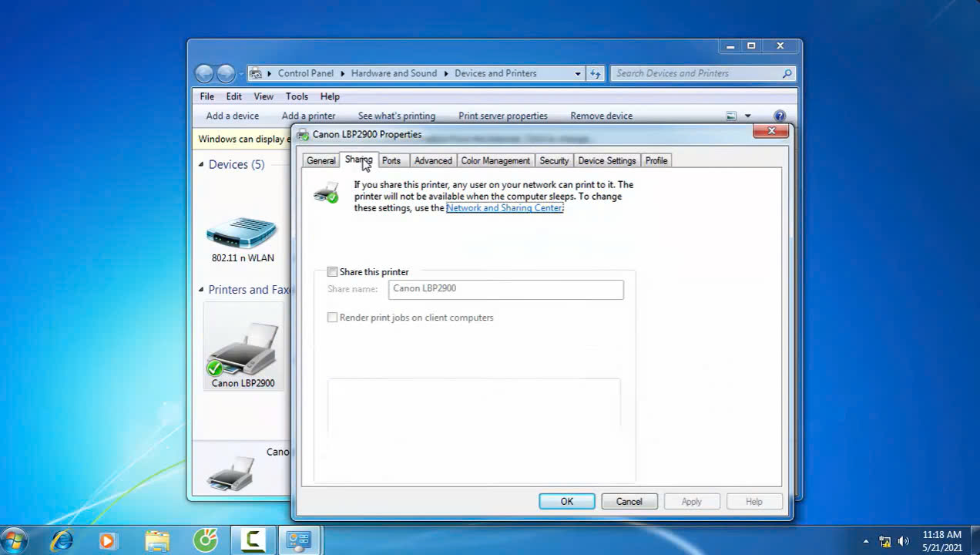The height and width of the screenshot is (555, 980).
Task: Switch to the Ports tab
Action: 391,160
